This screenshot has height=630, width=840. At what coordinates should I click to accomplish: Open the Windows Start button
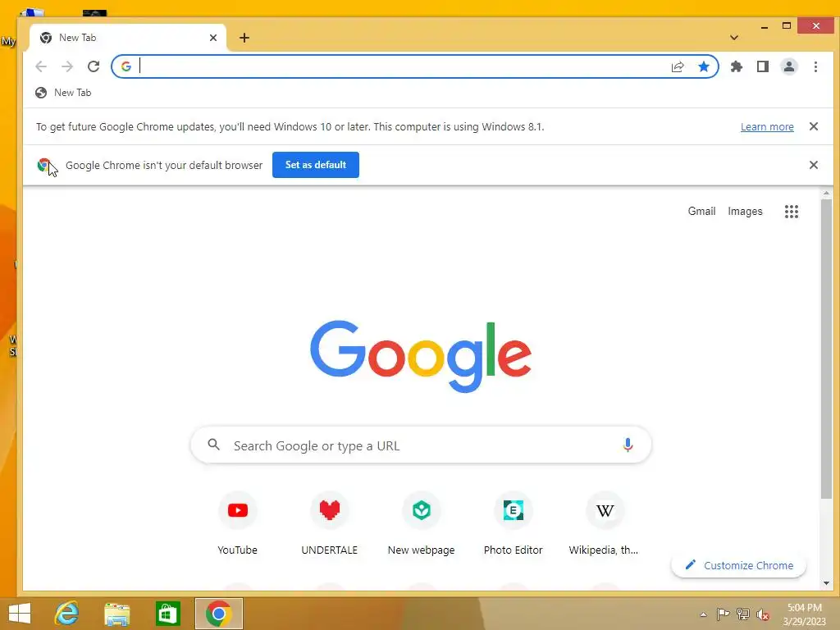pyautogui.click(x=20, y=614)
